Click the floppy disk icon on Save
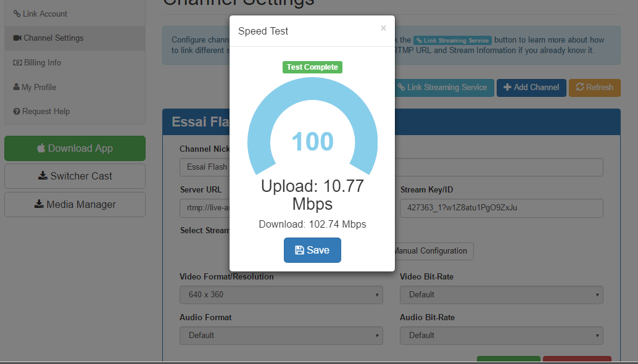The width and height of the screenshot is (638, 364). [299, 250]
